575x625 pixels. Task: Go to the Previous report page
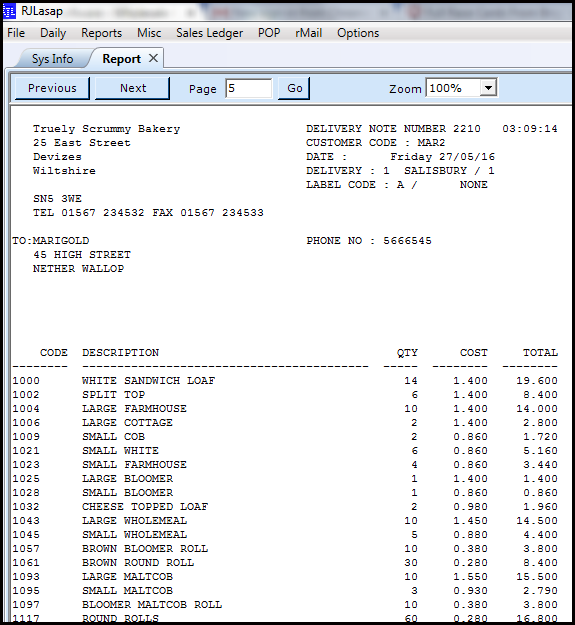52,88
